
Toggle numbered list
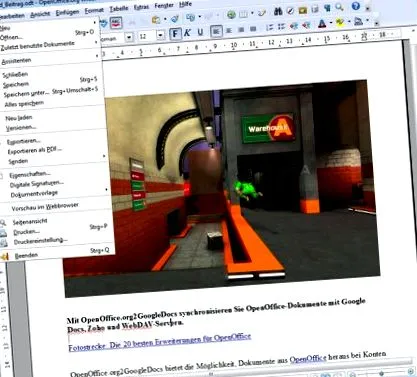pos(269,28)
